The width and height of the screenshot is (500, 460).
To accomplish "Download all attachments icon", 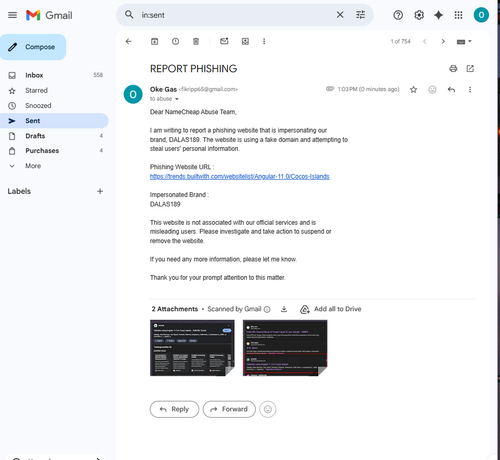I will coord(284,309).
